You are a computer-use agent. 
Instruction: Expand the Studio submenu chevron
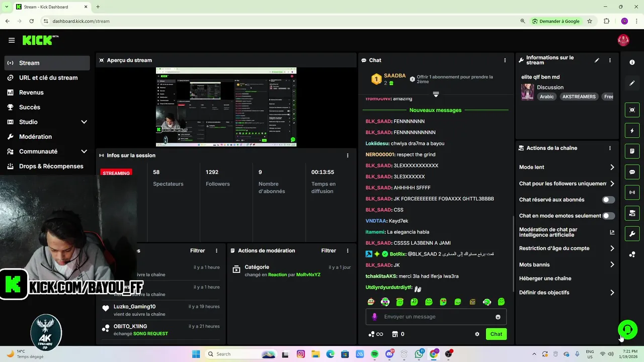pyautogui.click(x=84, y=122)
